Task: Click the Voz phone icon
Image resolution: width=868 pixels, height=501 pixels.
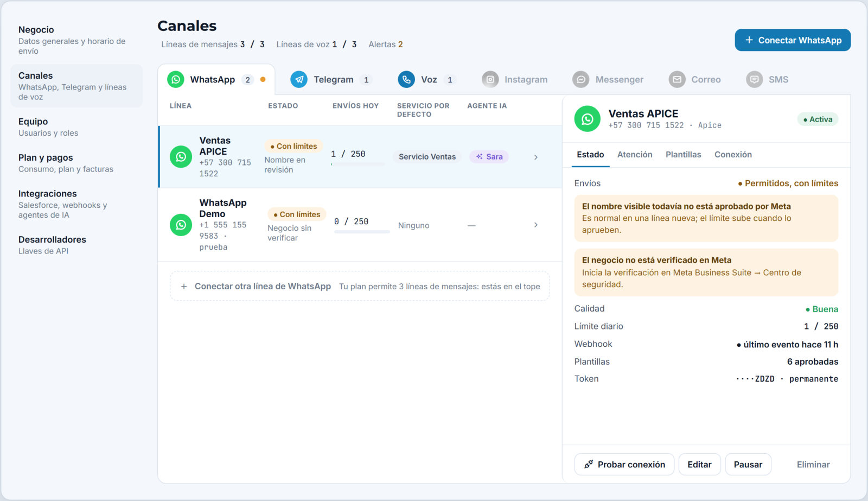Action: point(406,79)
